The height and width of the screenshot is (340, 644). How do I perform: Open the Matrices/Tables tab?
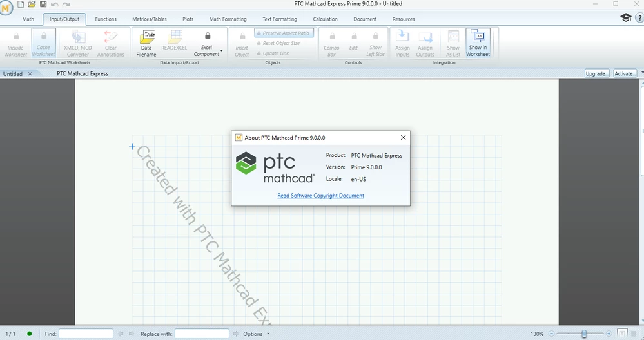pyautogui.click(x=150, y=19)
